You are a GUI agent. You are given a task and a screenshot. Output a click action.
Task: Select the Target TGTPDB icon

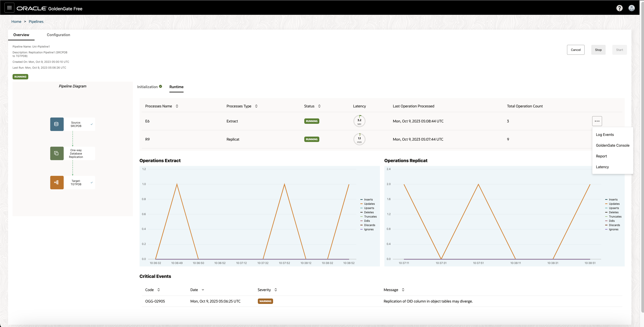57,182
